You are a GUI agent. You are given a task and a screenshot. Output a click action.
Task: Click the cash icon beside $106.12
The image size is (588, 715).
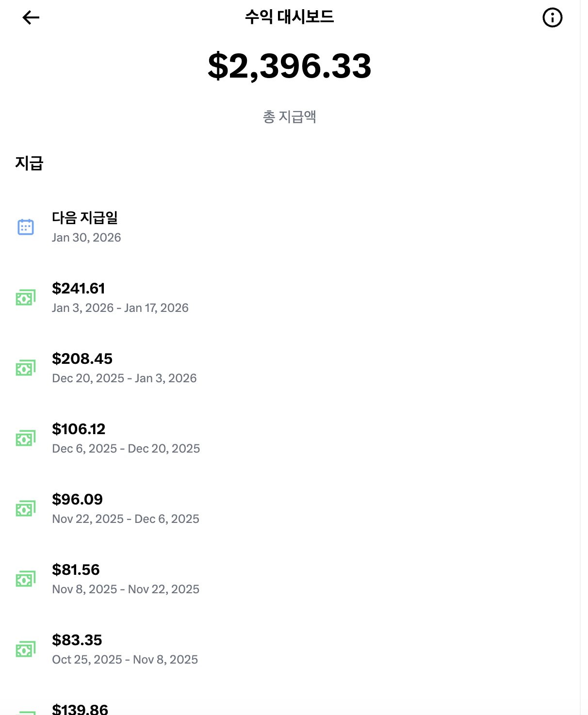click(x=26, y=438)
